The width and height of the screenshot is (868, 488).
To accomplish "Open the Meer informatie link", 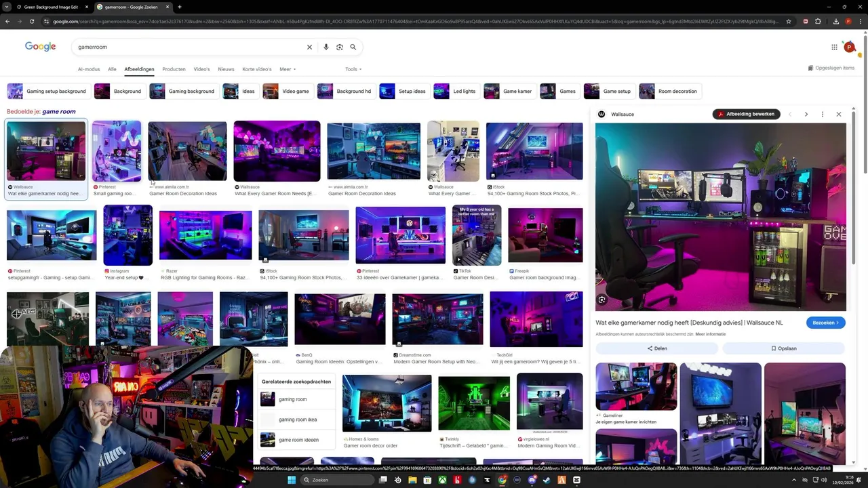I will 710,334.
